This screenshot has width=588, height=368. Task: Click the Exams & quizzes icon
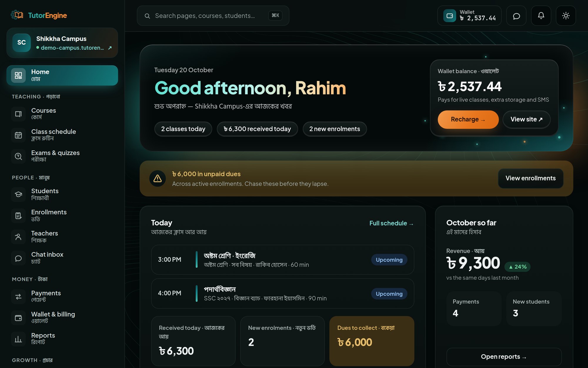pos(19,156)
